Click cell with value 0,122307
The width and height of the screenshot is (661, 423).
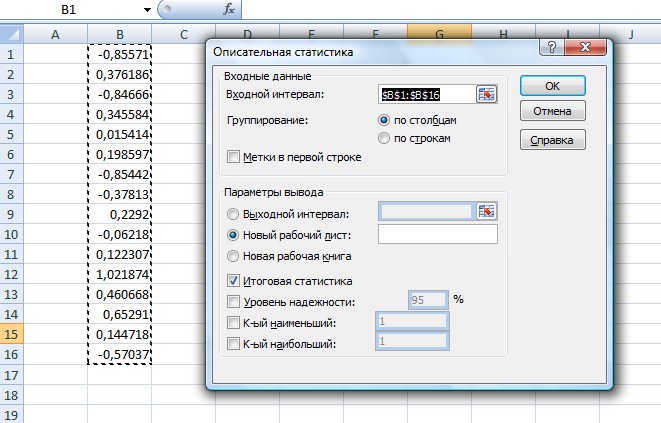tap(120, 254)
